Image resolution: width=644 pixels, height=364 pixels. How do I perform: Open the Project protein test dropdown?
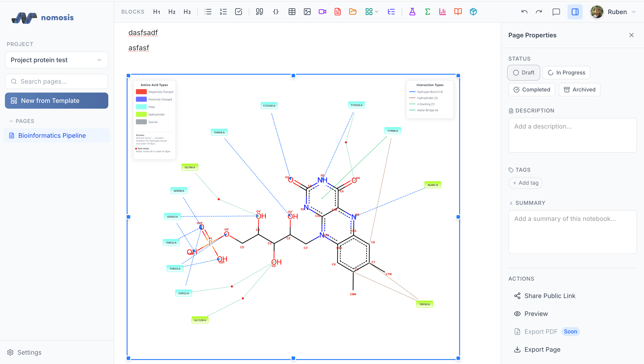pos(56,60)
